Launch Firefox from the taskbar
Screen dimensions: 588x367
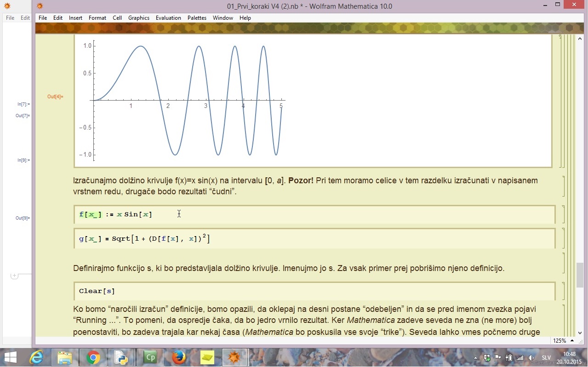tap(179, 357)
